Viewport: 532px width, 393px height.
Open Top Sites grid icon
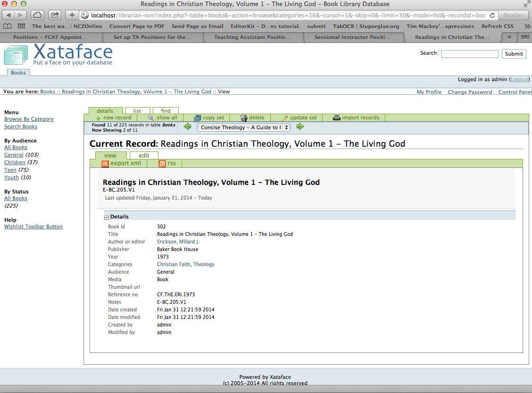click(x=21, y=26)
